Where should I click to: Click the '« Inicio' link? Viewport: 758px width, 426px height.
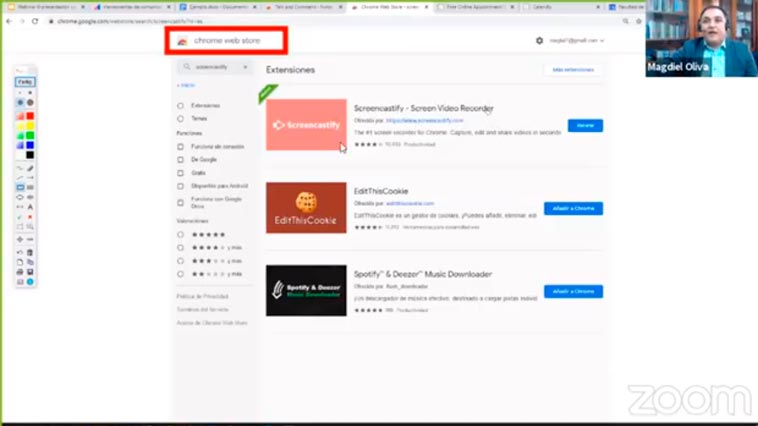tap(186, 85)
